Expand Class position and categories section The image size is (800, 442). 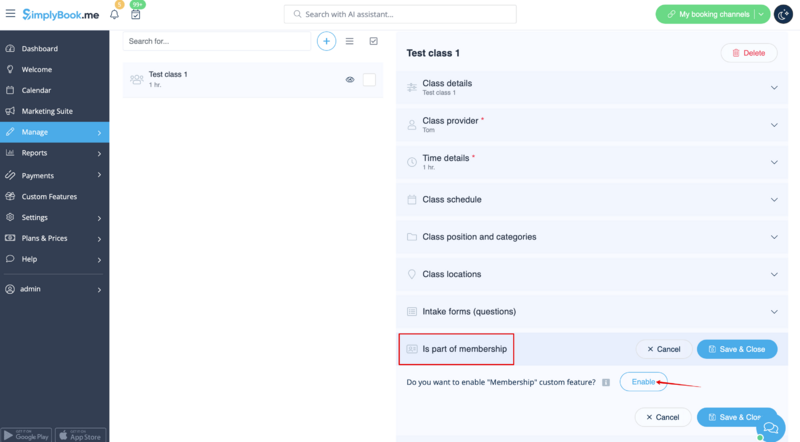(x=592, y=237)
